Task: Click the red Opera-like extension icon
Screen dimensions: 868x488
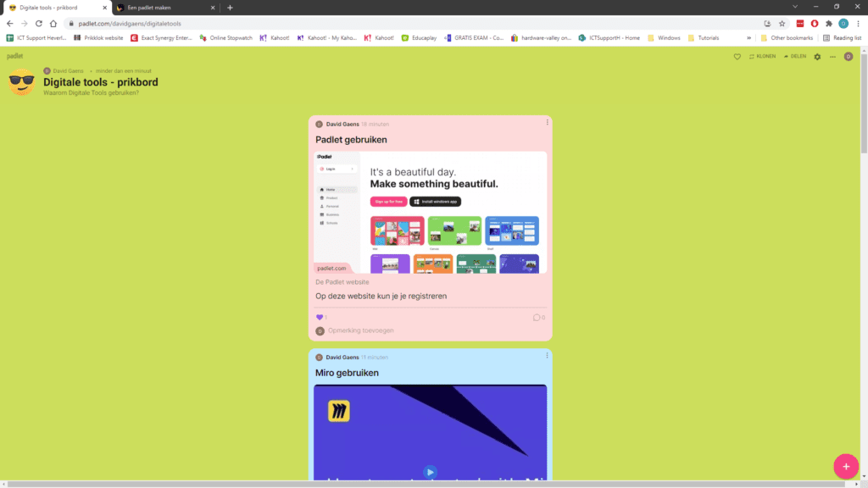Action: tap(815, 23)
